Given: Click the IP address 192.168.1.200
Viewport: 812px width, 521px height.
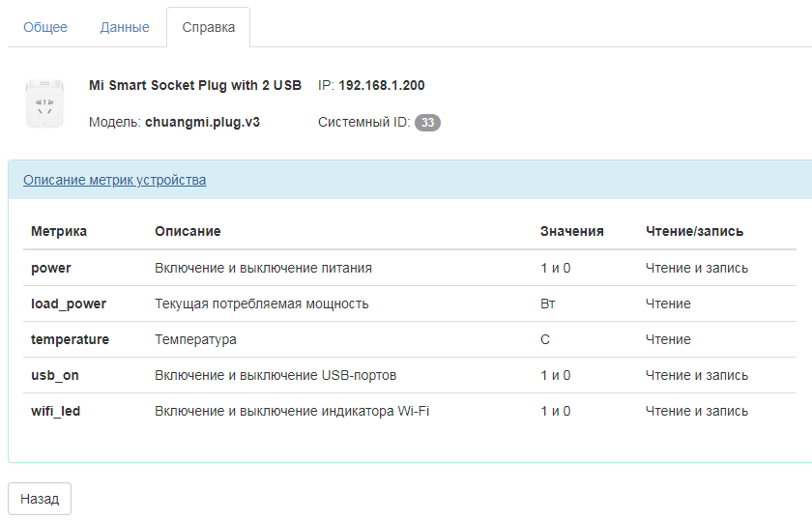Looking at the screenshot, I should pos(381,85).
